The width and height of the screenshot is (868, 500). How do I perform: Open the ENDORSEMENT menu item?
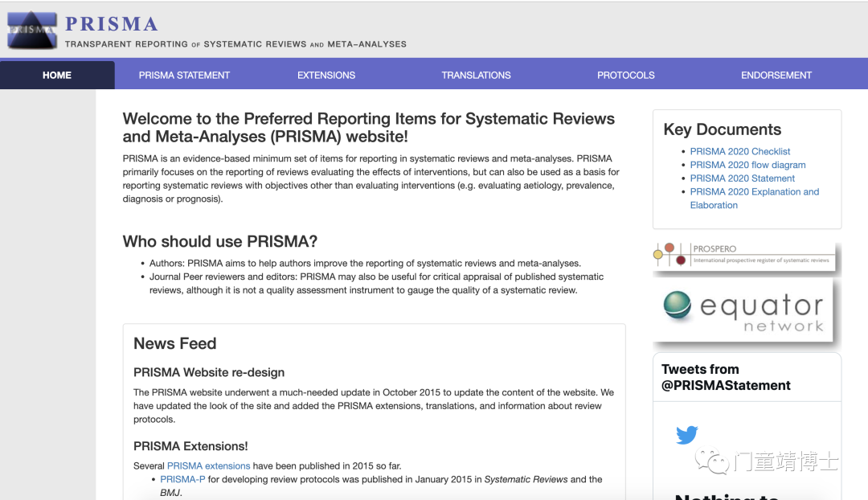click(776, 76)
